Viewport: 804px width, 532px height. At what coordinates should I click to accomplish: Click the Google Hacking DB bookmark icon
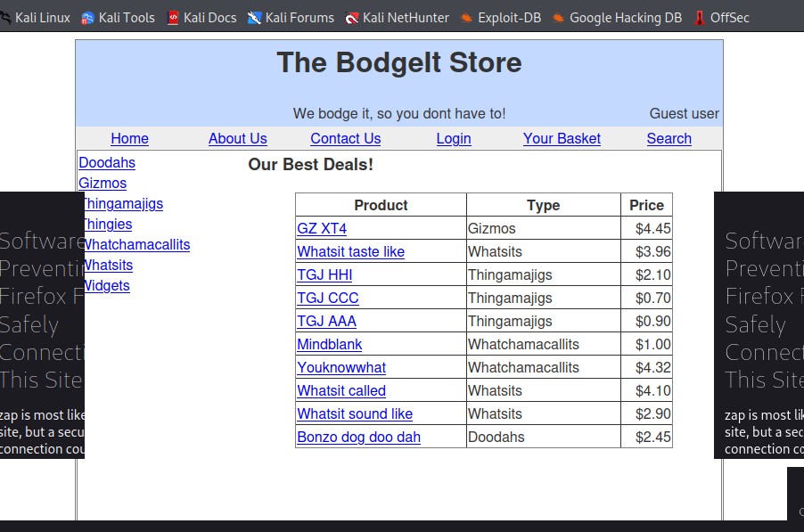tap(558, 18)
